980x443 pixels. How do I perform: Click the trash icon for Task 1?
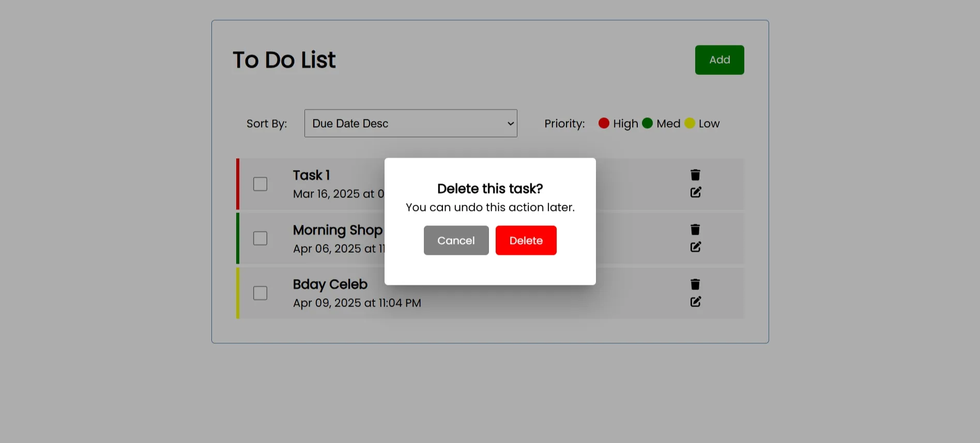tap(695, 175)
